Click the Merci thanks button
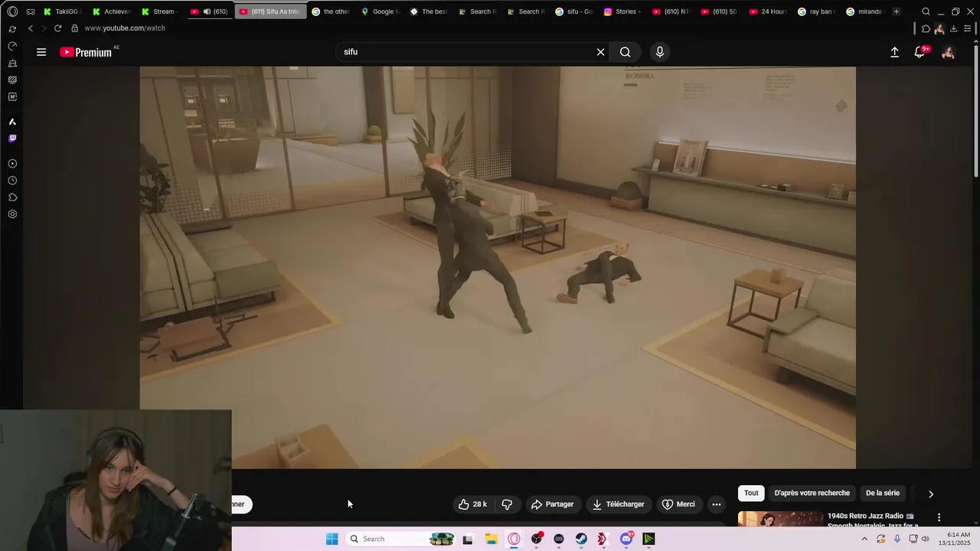The width and height of the screenshot is (980, 551). (x=678, y=504)
